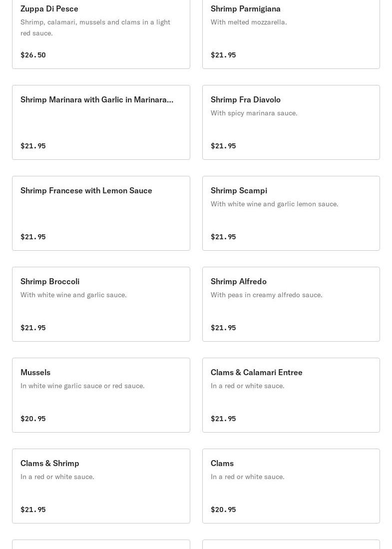Click Clams & Shrimp $21.95 price
This screenshot has width=392, height=549.
coord(33,510)
